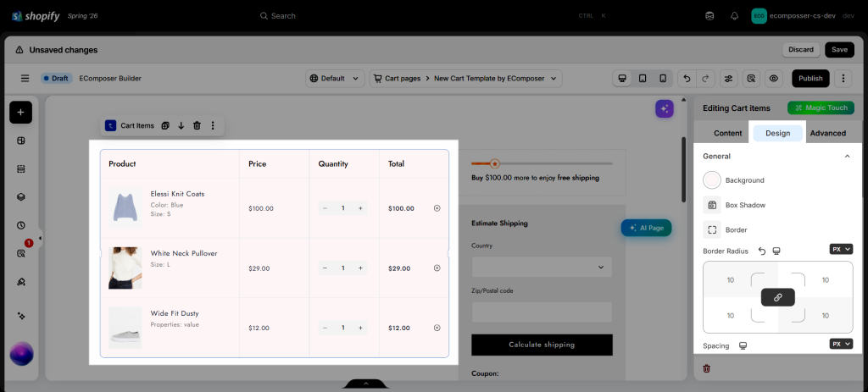The height and width of the screenshot is (392, 868).
Task: Toggle the linked border radius values button
Action: click(778, 297)
